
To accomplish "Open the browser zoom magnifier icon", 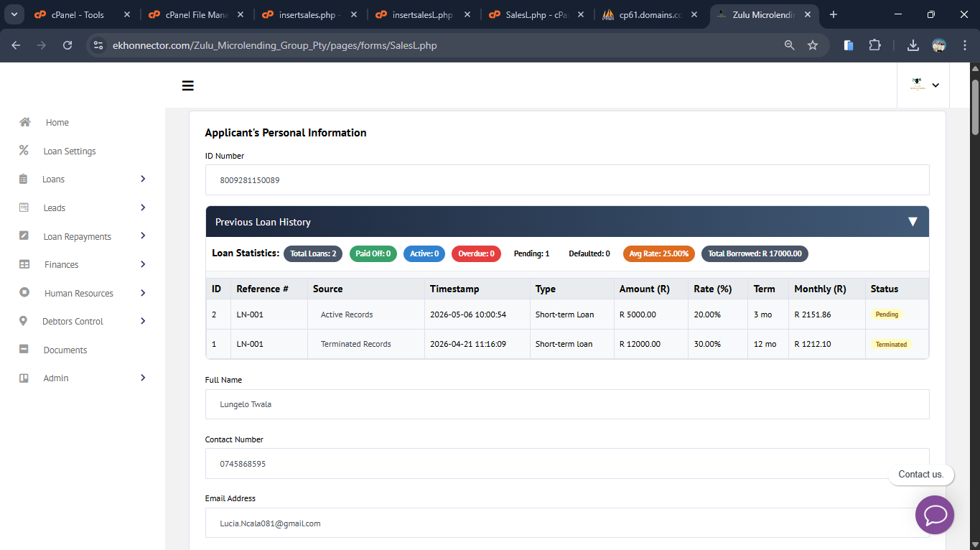I will click(x=790, y=45).
